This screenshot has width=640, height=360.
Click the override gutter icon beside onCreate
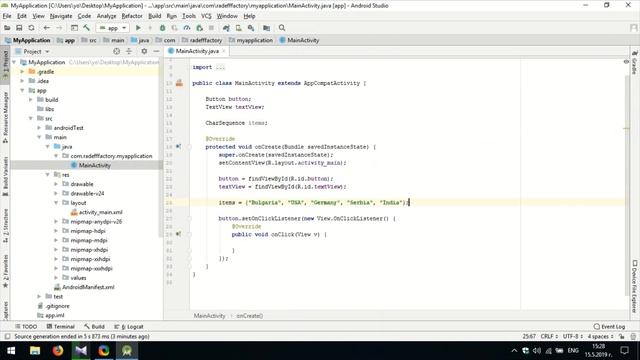tap(178, 146)
